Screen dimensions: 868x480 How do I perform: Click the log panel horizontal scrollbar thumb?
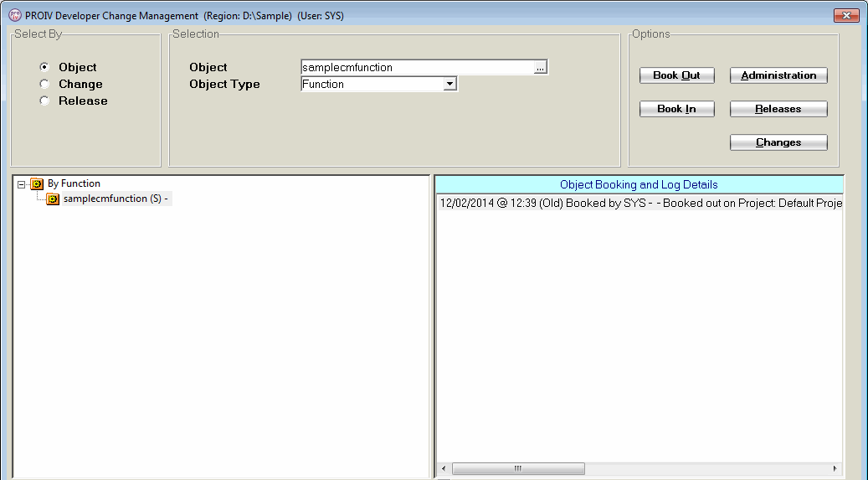(518, 469)
